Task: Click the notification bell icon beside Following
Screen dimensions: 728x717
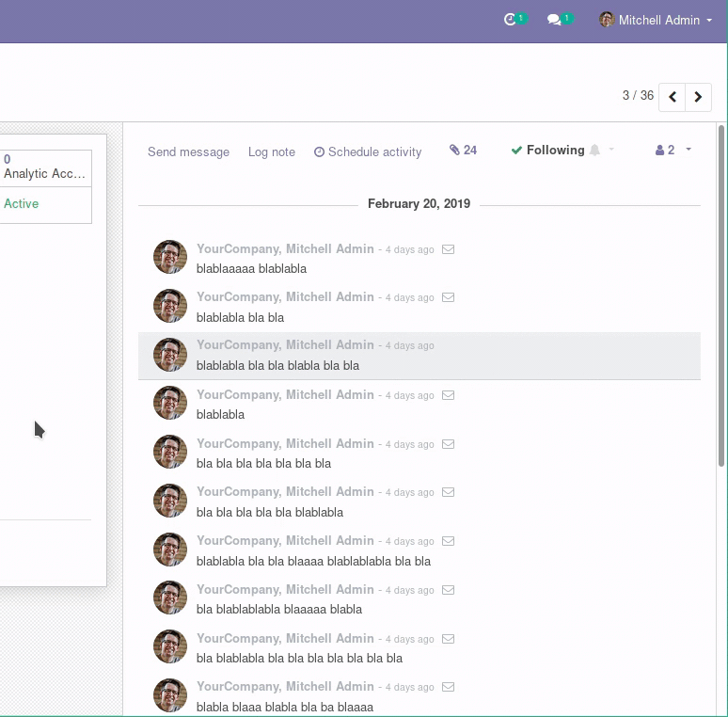Action: (x=594, y=151)
